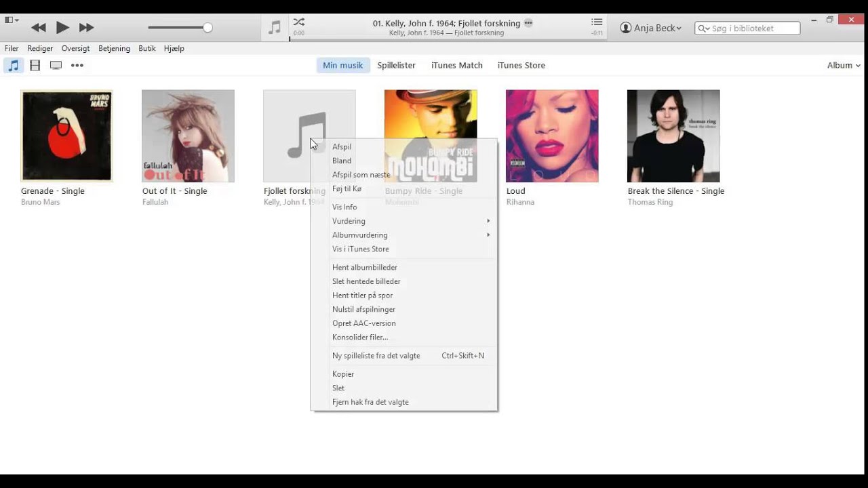Screen dimensions: 868x488
Task: Open the Anja Beck account dropdown
Action: pos(651,28)
